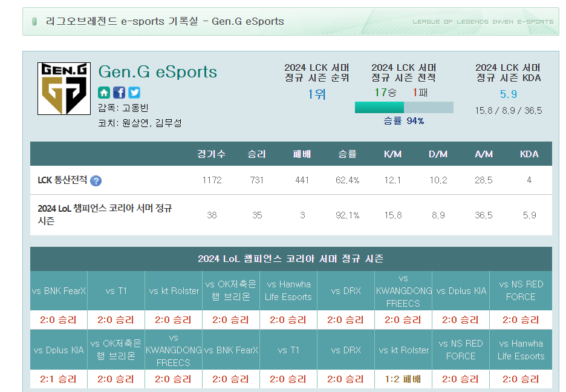This screenshot has height=392, width=566.
Task: Click the Gen.G team logo image
Action: (64, 88)
